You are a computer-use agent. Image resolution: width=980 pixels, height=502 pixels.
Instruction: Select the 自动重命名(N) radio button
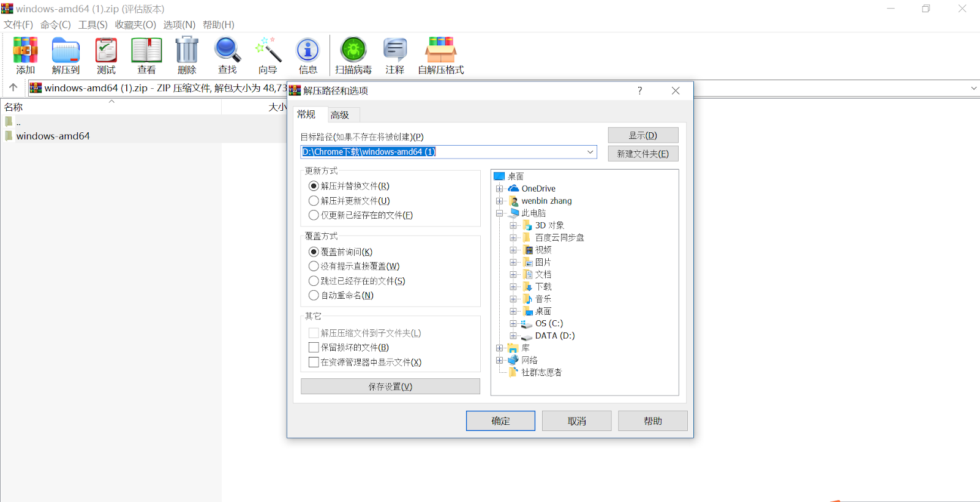click(314, 296)
